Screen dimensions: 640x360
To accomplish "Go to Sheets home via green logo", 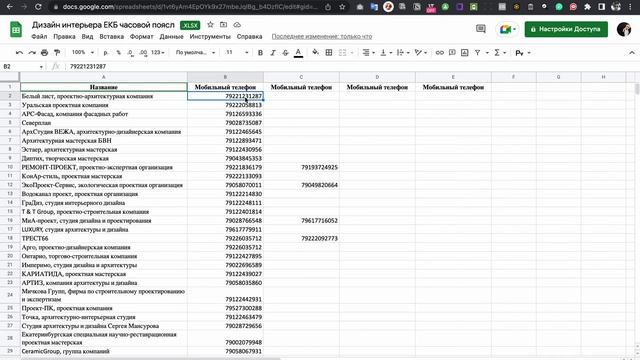I will [x=16, y=29].
